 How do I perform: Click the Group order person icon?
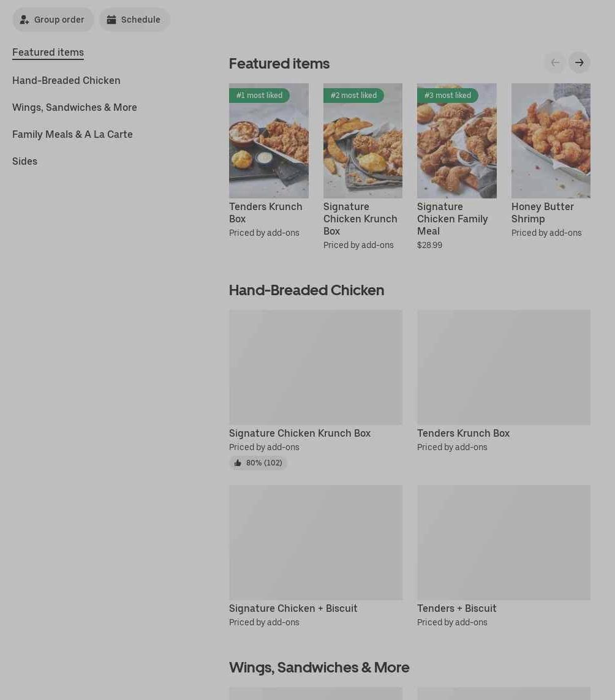[x=24, y=20]
